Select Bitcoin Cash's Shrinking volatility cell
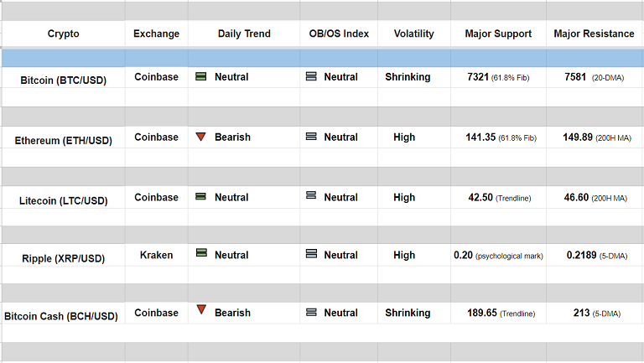 click(x=408, y=313)
